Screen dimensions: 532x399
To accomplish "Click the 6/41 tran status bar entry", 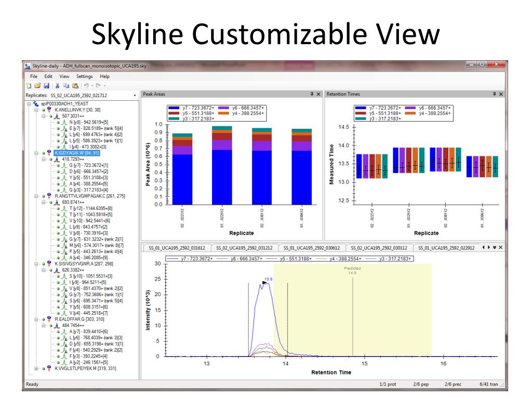I will [x=488, y=384].
